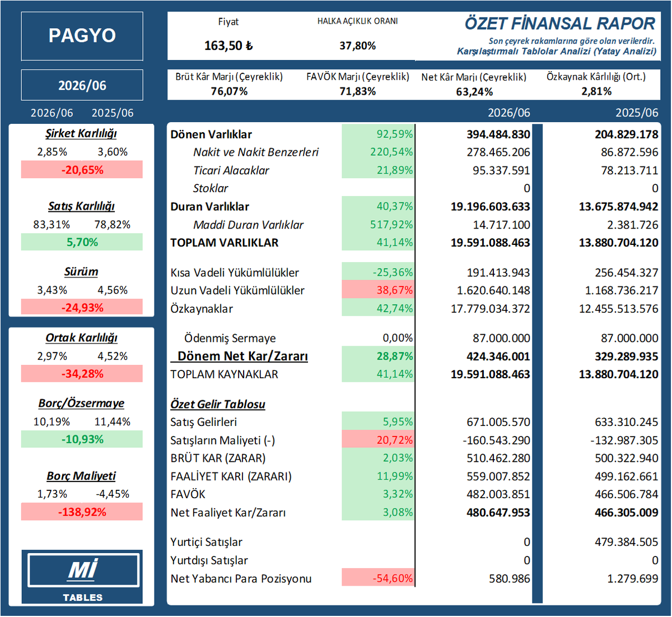This screenshot has height=617, width=672.
Task: Click the Mi TABLES logo
Action: [x=82, y=577]
